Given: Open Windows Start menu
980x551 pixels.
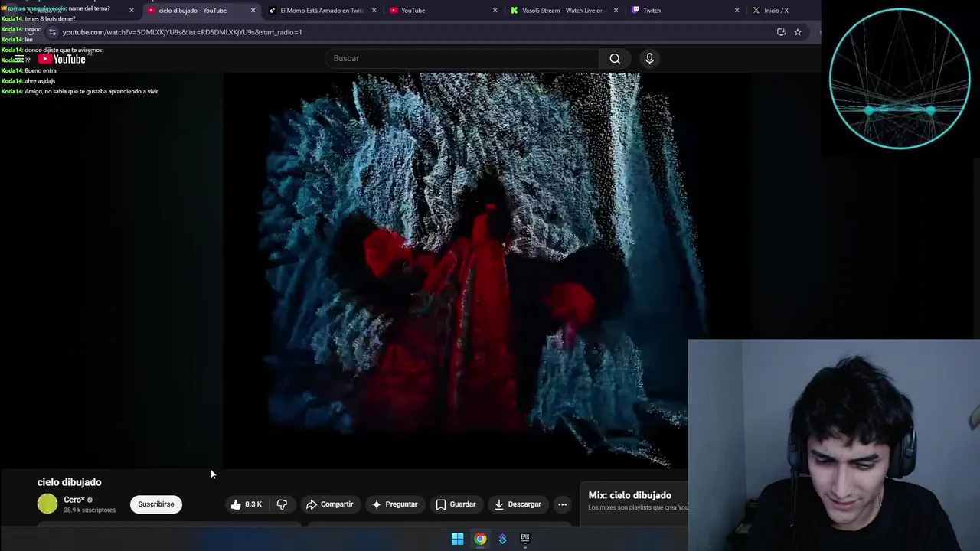Looking at the screenshot, I should tap(457, 539).
